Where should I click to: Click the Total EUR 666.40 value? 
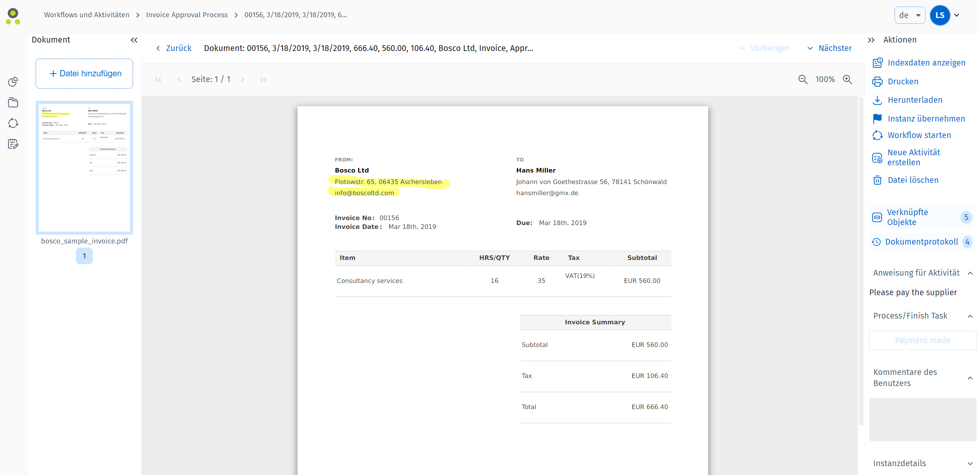pos(649,407)
